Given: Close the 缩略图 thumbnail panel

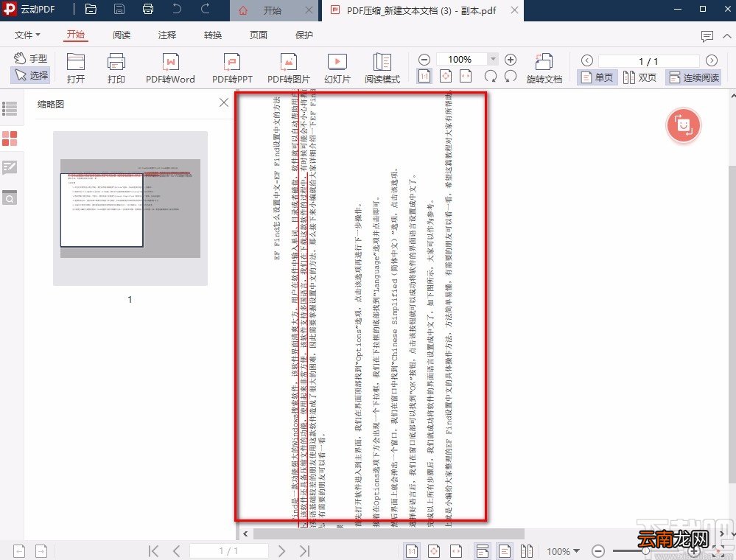Looking at the screenshot, I should pyautogui.click(x=224, y=103).
